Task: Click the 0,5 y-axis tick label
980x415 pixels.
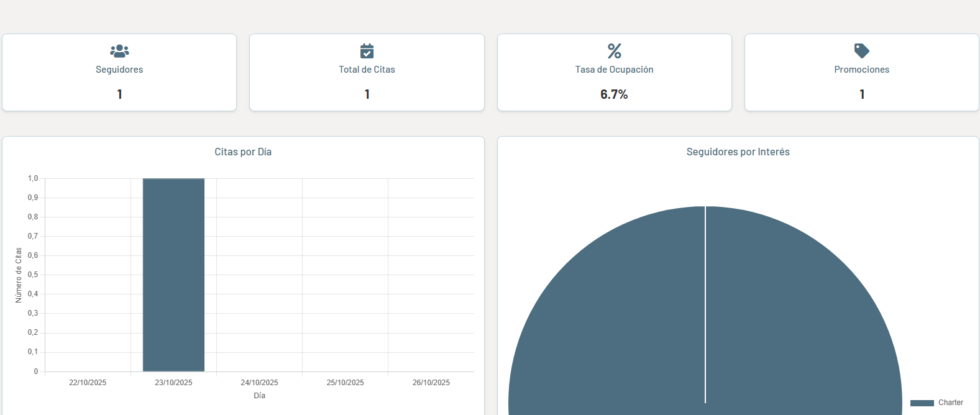Action: coord(33,275)
